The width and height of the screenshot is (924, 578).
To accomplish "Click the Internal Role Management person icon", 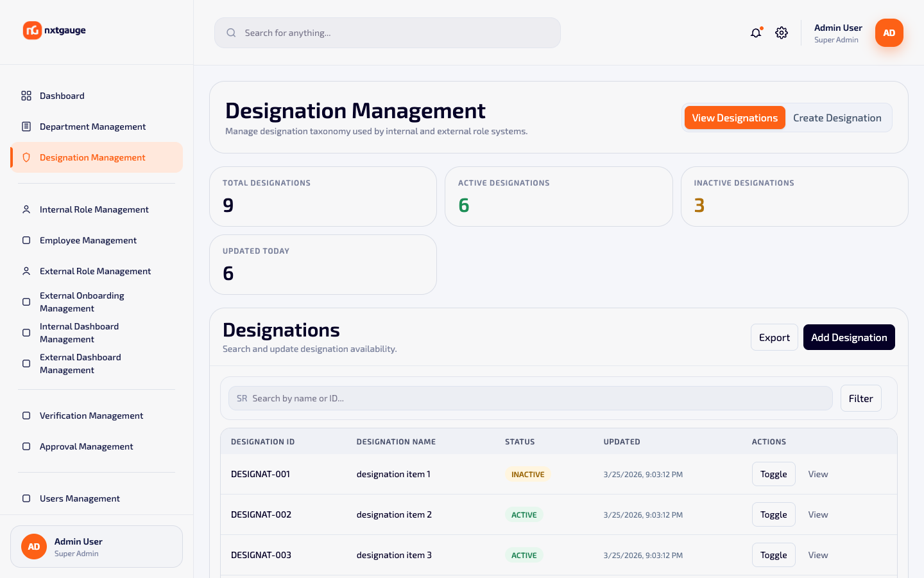I will (x=26, y=209).
